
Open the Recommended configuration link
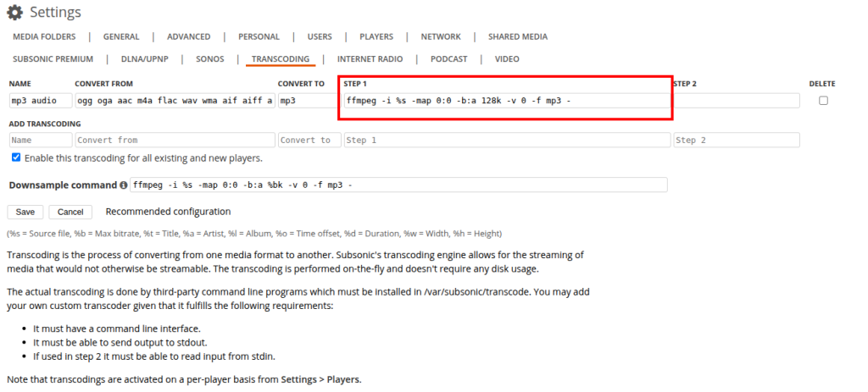point(169,211)
